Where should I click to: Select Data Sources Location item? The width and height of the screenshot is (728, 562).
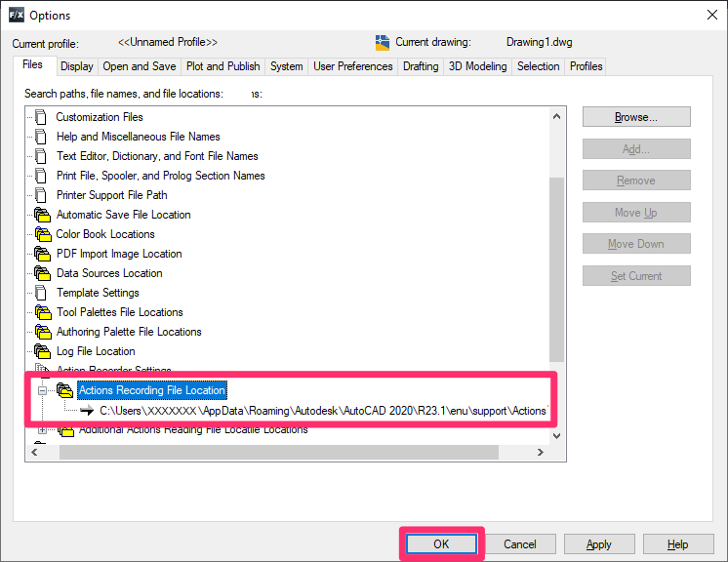[x=109, y=273]
